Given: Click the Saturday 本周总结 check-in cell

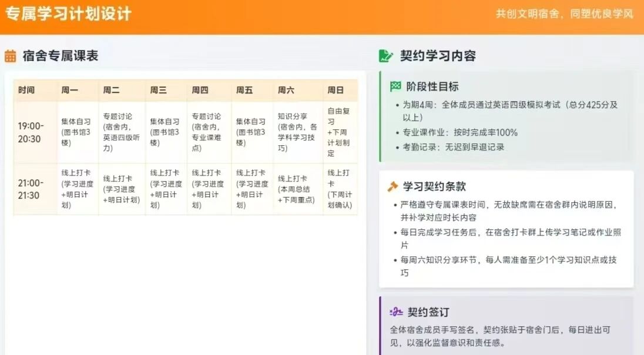Looking at the screenshot, I should pyautogui.click(x=298, y=189).
